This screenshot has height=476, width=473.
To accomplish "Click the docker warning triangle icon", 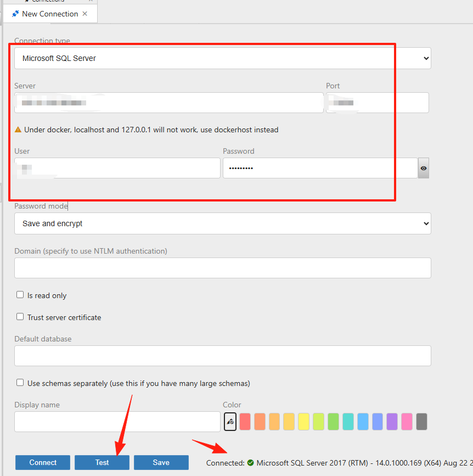I will pos(18,130).
